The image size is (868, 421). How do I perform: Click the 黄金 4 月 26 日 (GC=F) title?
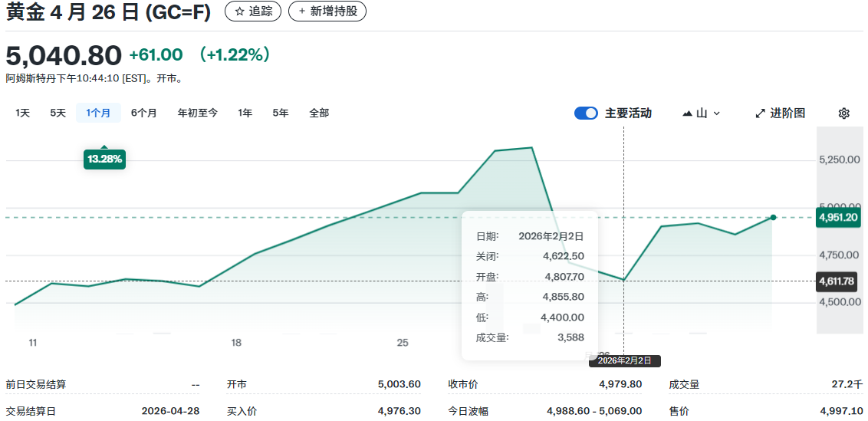tap(109, 12)
